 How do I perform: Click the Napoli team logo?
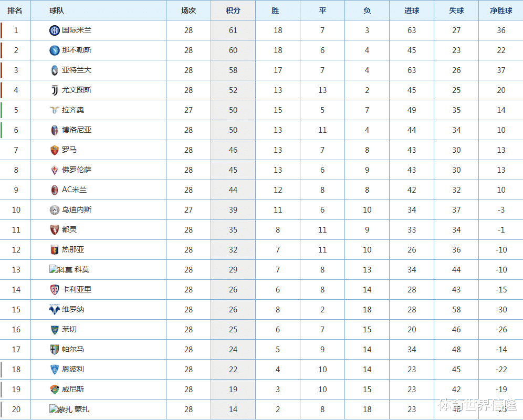click(54, 50)
